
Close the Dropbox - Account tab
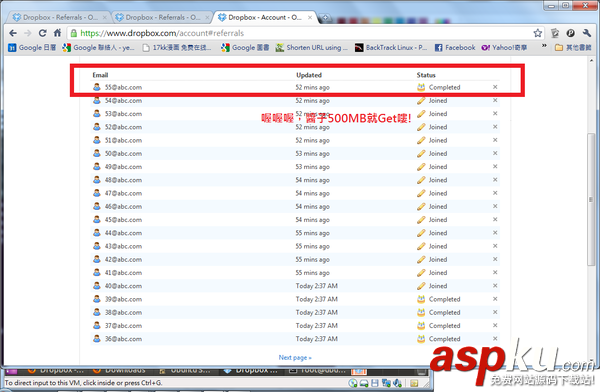(x=310, y=18)
